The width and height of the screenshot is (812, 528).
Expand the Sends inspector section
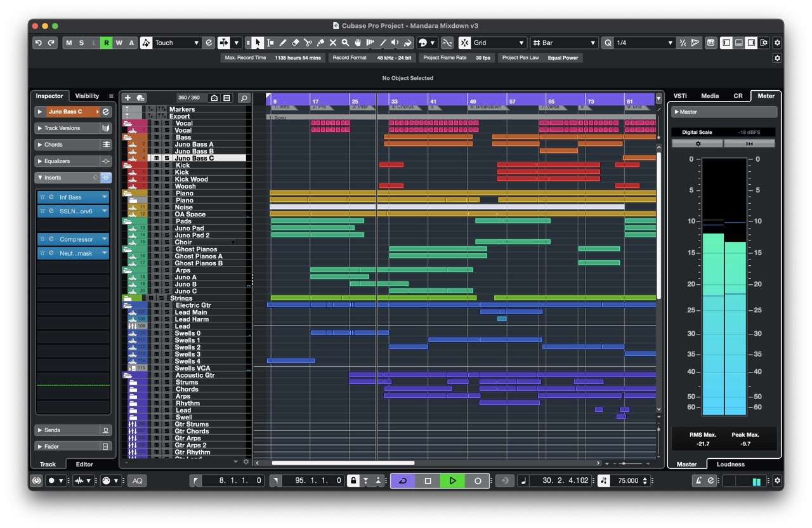pyautogui.click(x=73, y=430)
